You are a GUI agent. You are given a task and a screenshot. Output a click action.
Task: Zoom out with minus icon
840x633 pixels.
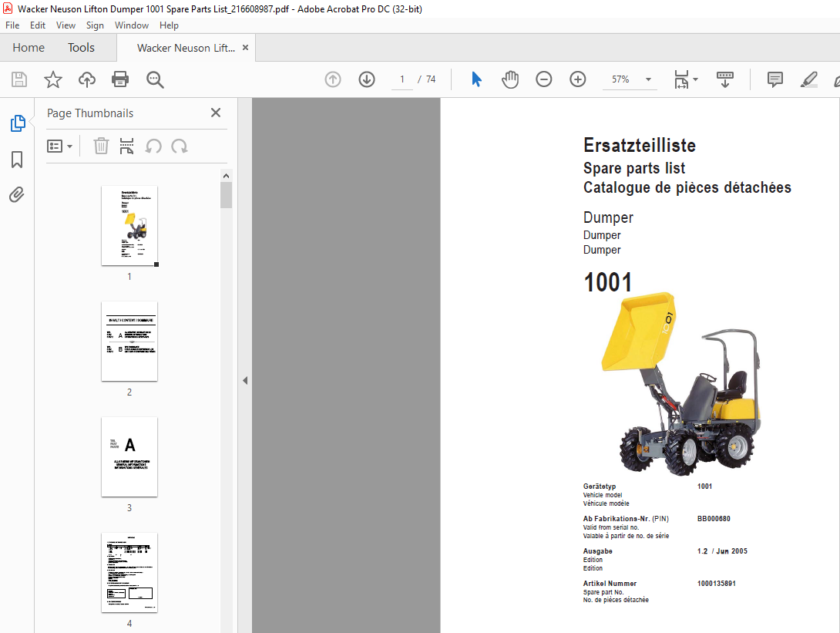coord(544,79)
